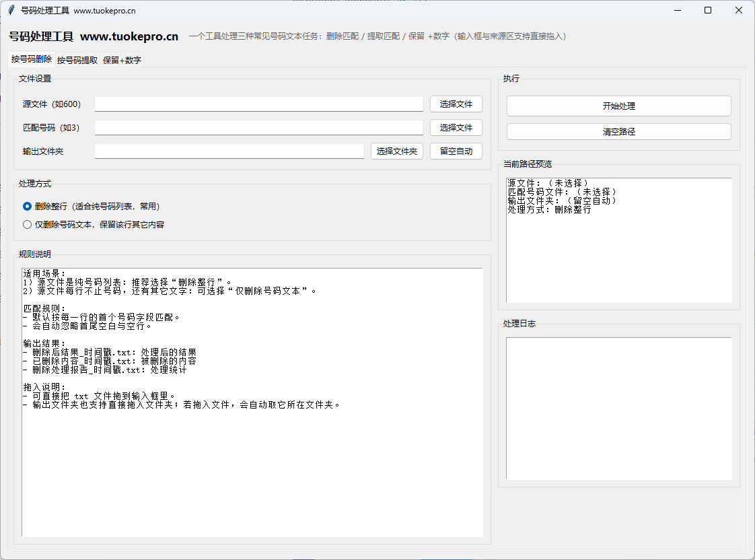This screenshot has height=560, width=755.
Task: Click the 默认按每一行的首个号码字段匹配 line
Action: coord(102,317)
